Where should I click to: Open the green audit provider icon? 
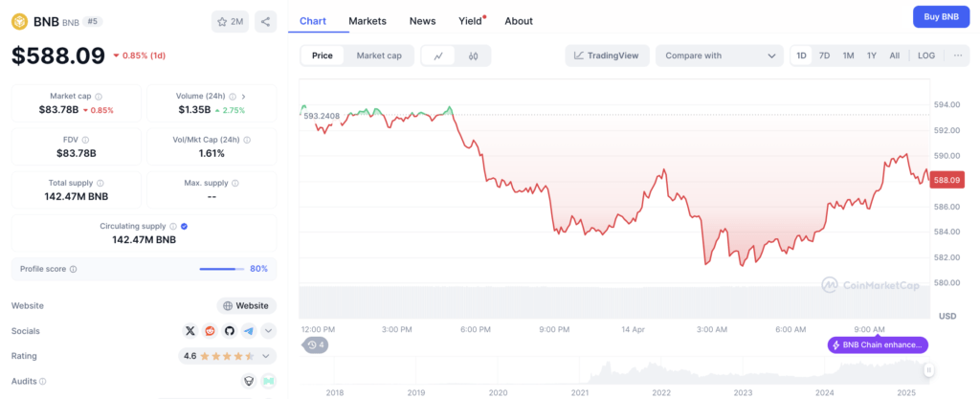(x=269, y=381)
